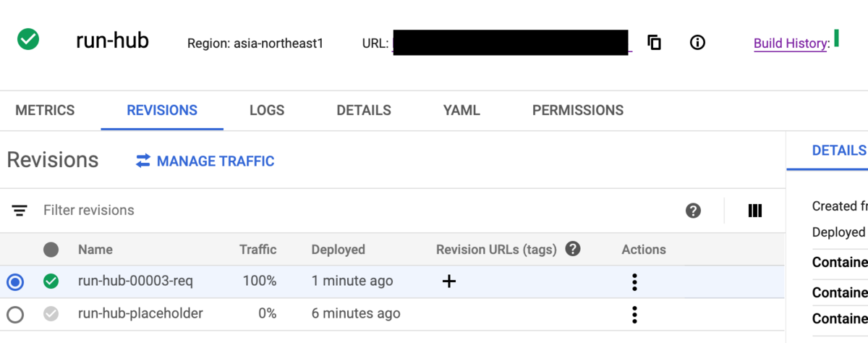Open the Build History link
Viewport: 868px width, 343px height.
791,43
